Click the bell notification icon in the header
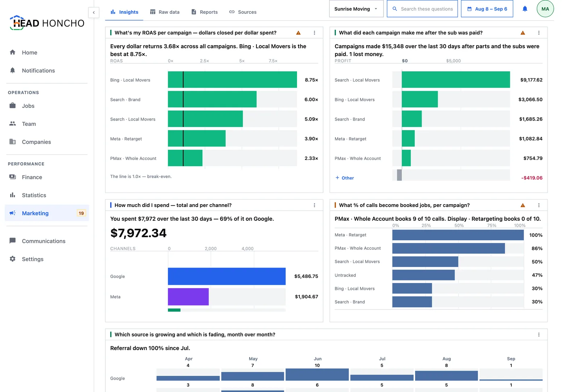The image size is (565, 392). coord(525,9)
